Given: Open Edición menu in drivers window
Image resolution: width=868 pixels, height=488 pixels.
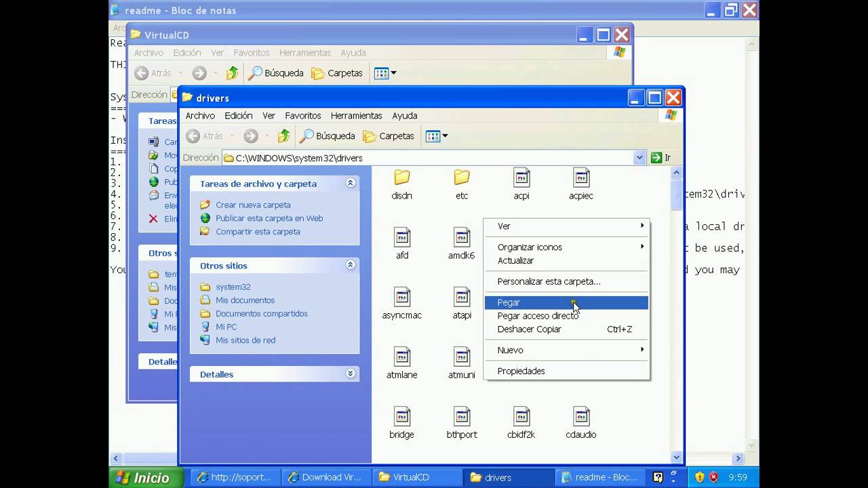Looking at the screenshot, I should [239, 116].
